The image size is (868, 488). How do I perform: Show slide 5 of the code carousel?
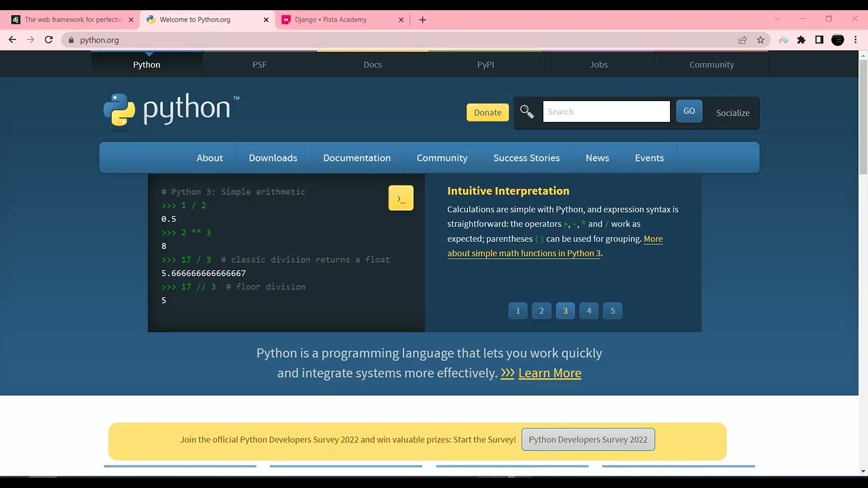tap(613, 310)
